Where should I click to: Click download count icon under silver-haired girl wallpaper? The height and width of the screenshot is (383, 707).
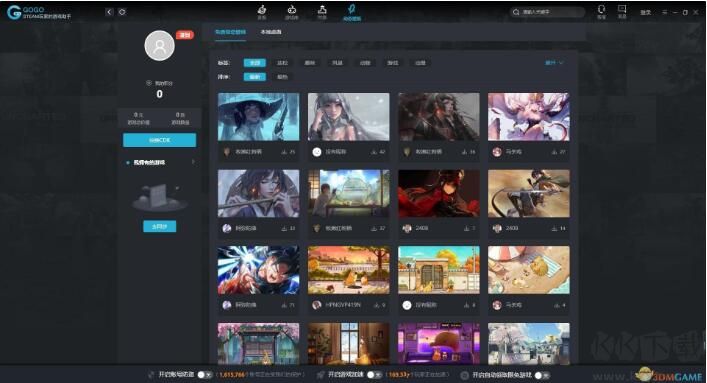click(x=374, y=152)
